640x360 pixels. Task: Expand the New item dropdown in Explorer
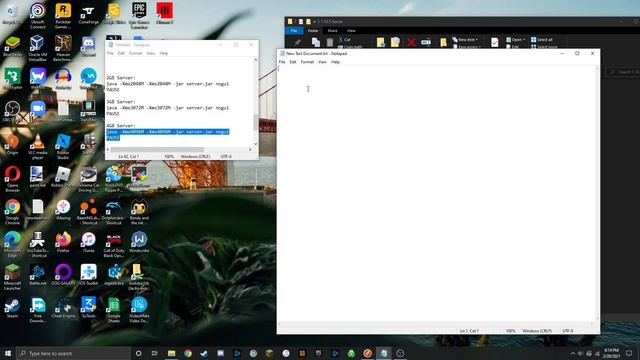click(x=465, y=40)
